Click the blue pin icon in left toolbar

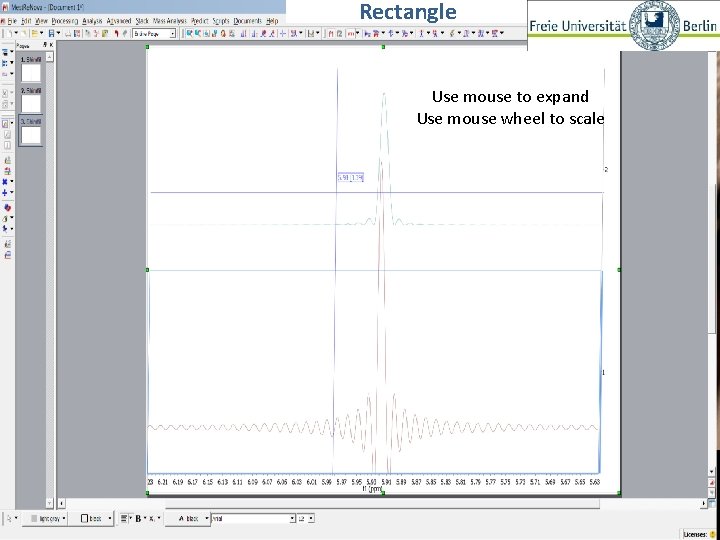pos(5,229)
